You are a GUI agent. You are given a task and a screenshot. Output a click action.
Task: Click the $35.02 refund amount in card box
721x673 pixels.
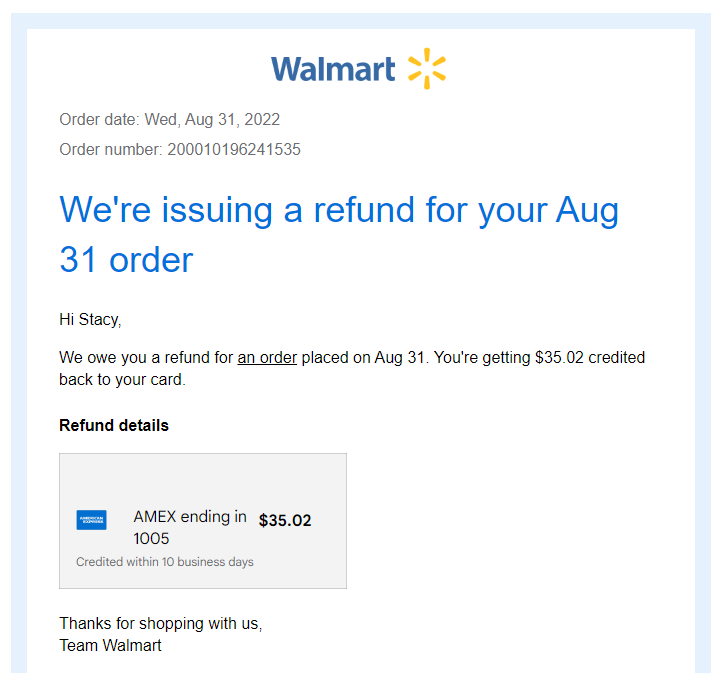pos(285,520)
